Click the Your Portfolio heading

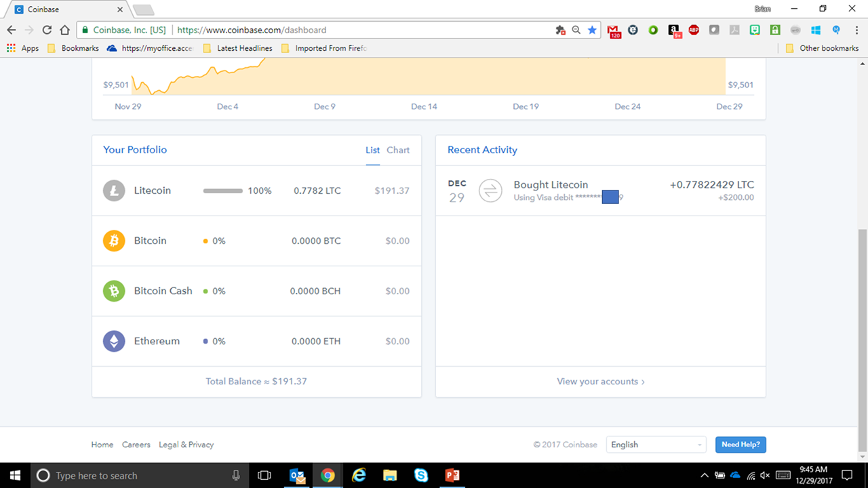coord(135,150)
